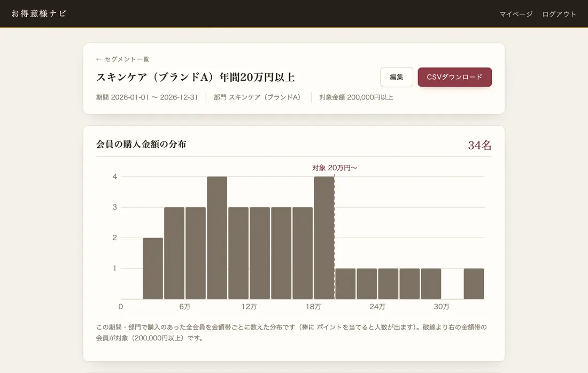This screenshot has width=588, height=373.
Task: Click the height-3 bar starting at 12万
Action: [259, 253]
